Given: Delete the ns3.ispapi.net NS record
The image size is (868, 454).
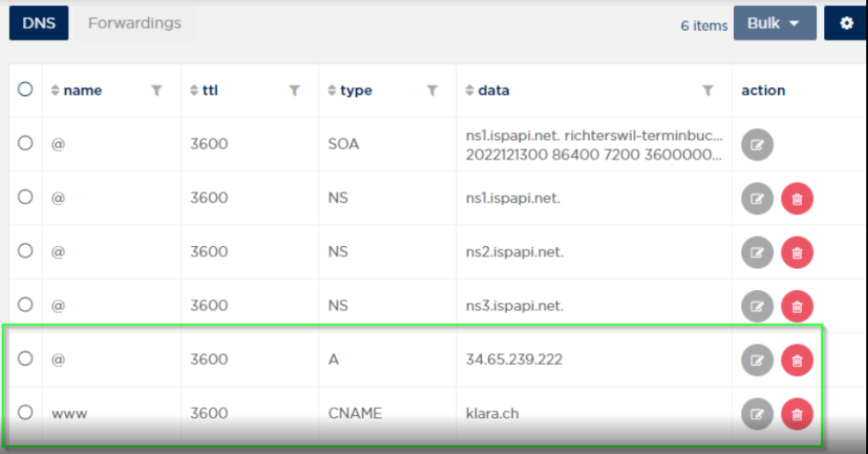Looking at the screenshot, I should tap(797, 306).
